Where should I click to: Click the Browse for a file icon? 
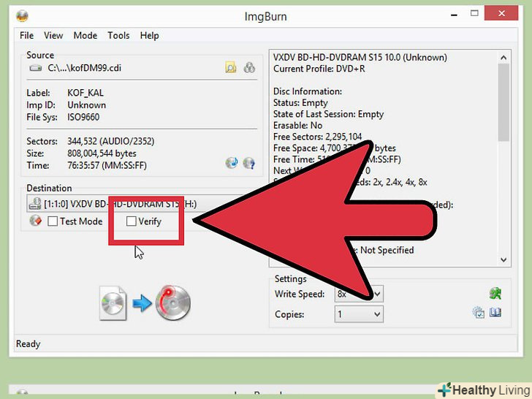click(x=231, y=67)
